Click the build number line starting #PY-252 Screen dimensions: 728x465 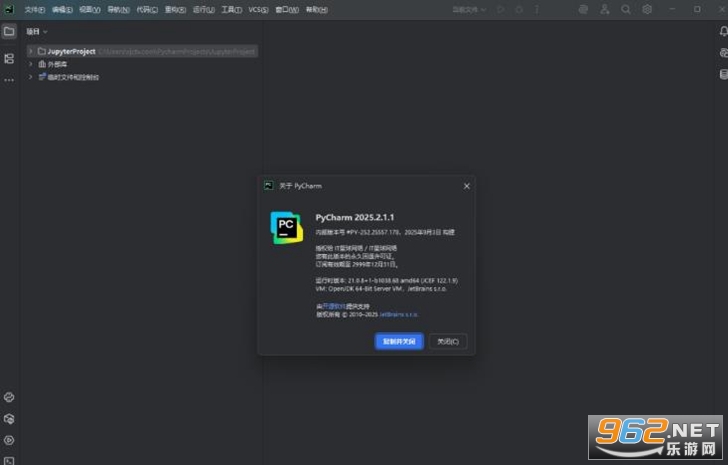point(385,232)
